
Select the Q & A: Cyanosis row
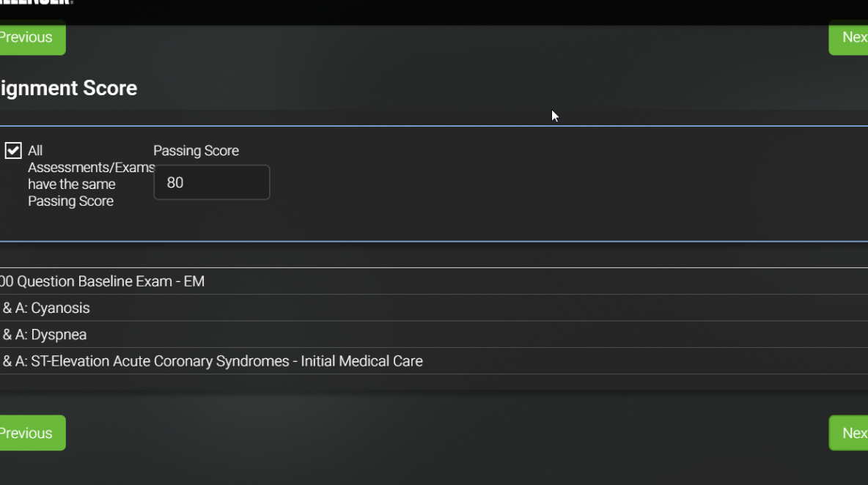(434, 308)
